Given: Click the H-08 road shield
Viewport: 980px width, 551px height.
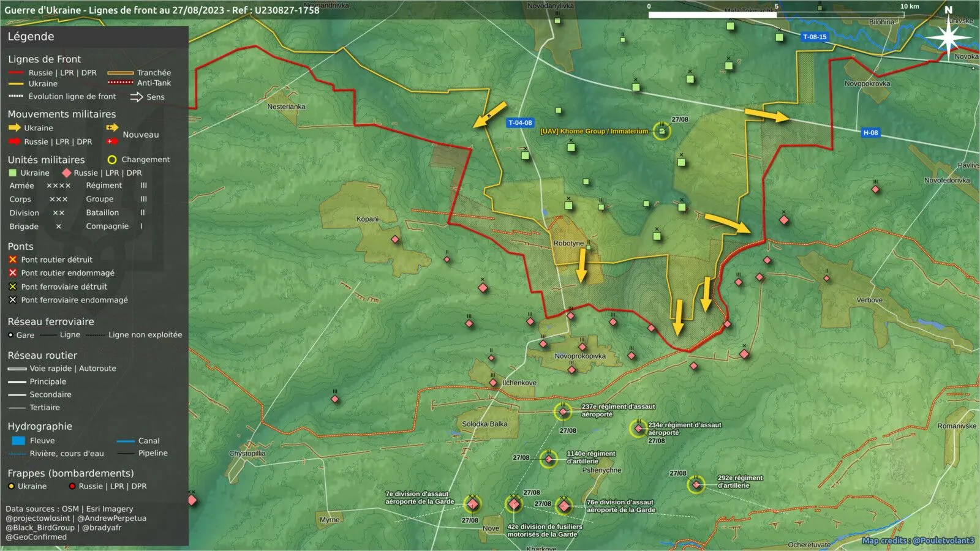Looking at the screenshot, I should point(870,132).
